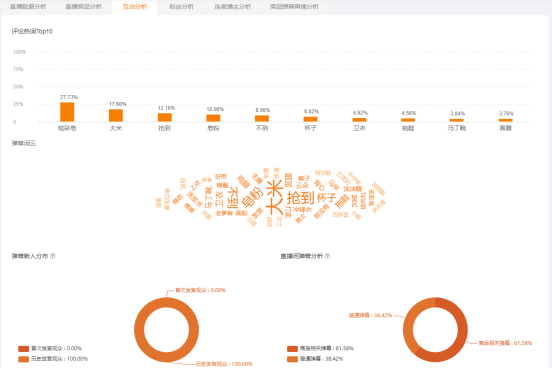Click the word 卫衣 in word cloud

(x=219, y=199)
